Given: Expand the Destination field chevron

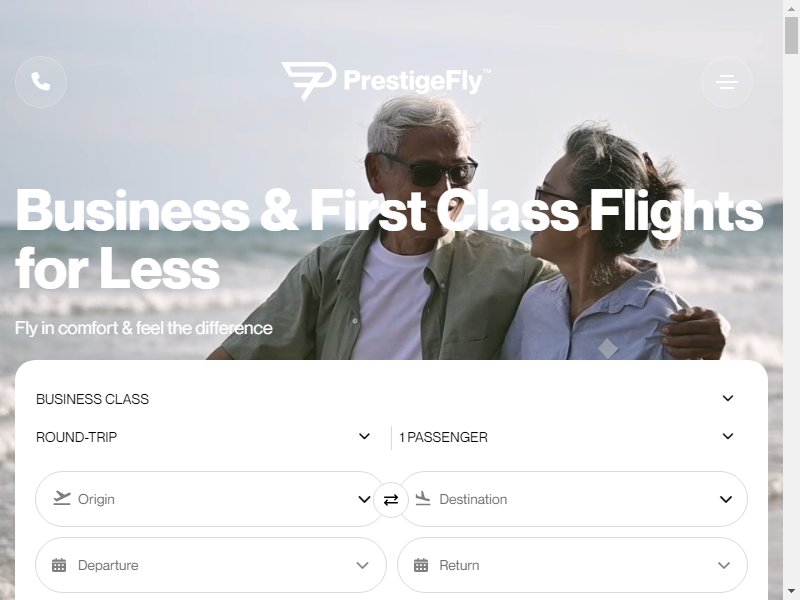Looking at the screenshot, I should pyautogui.click(x=726, y=499).
